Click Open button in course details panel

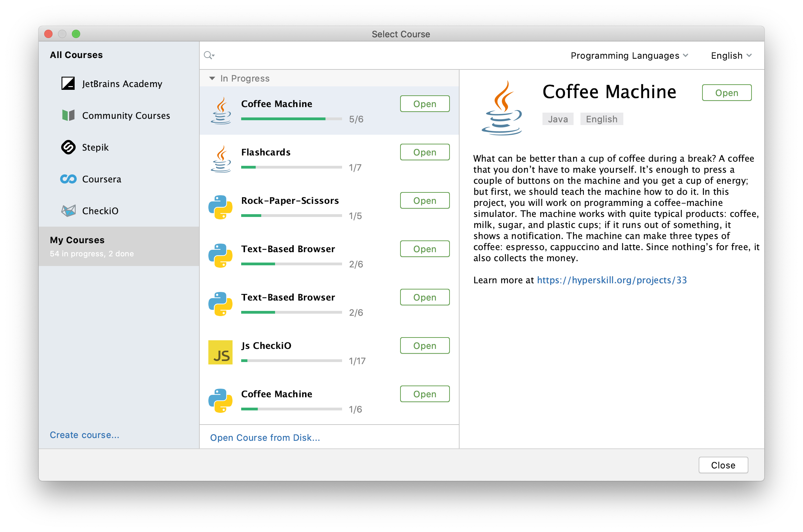pyautogui.click(x=727, y=93)
